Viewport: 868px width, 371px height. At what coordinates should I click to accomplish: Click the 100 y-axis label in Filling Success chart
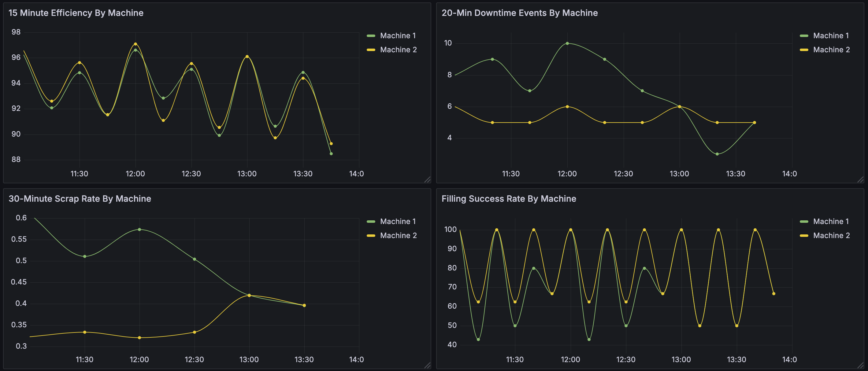(451, 230)
